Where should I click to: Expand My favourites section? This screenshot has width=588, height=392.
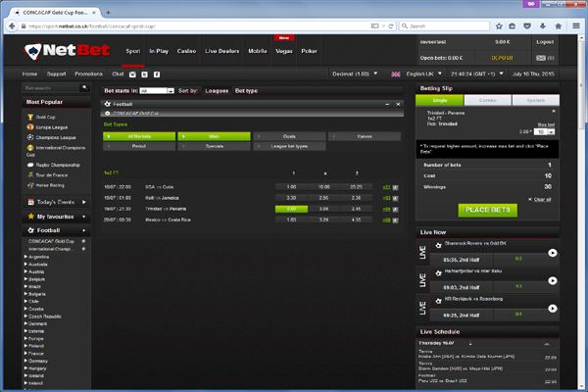coord(56,217)
